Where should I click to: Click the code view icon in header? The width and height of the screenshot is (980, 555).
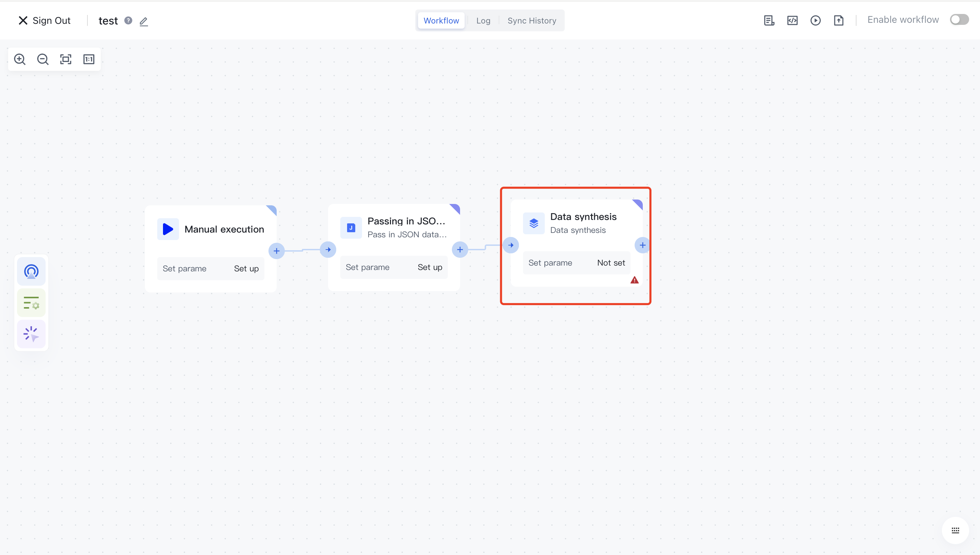pos(792,20)
